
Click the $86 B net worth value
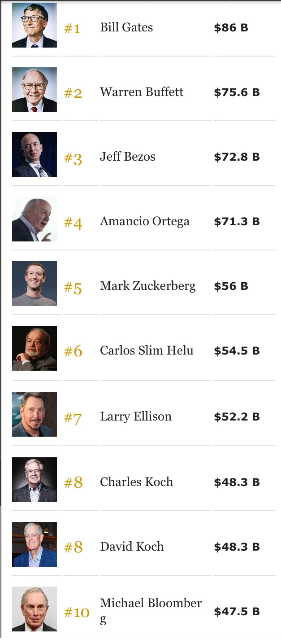pyautogui.click(x=231, y=28)
